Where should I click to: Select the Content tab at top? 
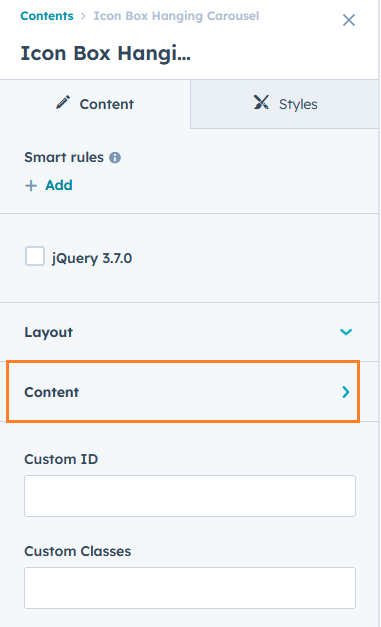click(x=95, y=104)
